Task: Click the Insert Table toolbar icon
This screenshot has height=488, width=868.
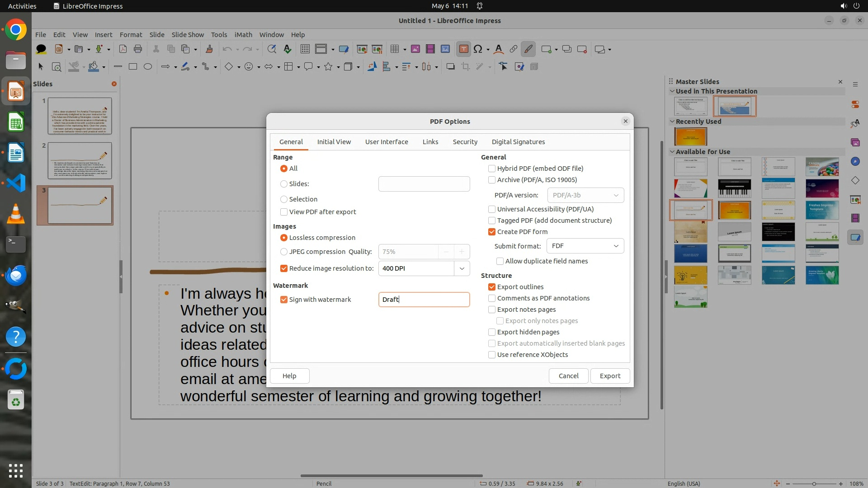Action: point(395,49)
